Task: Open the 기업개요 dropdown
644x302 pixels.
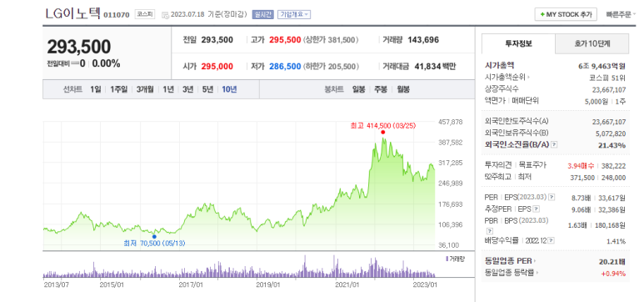Action: point(294,14)
